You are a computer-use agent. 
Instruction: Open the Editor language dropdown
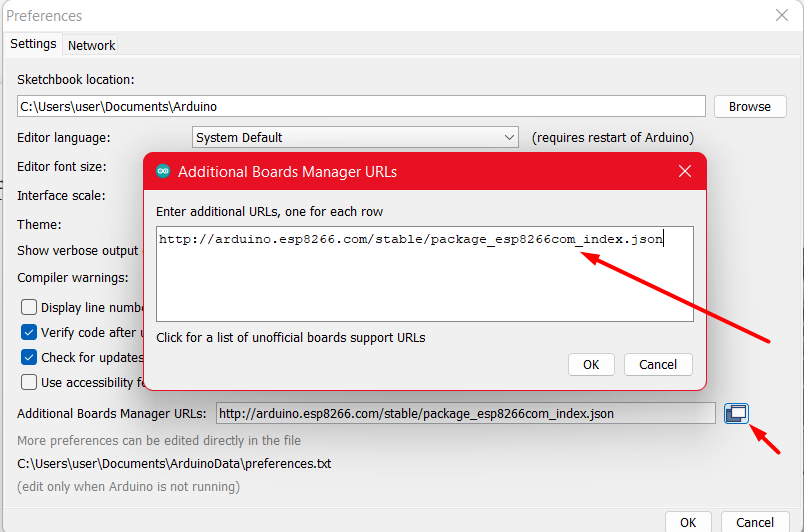(x=355, y=137)
